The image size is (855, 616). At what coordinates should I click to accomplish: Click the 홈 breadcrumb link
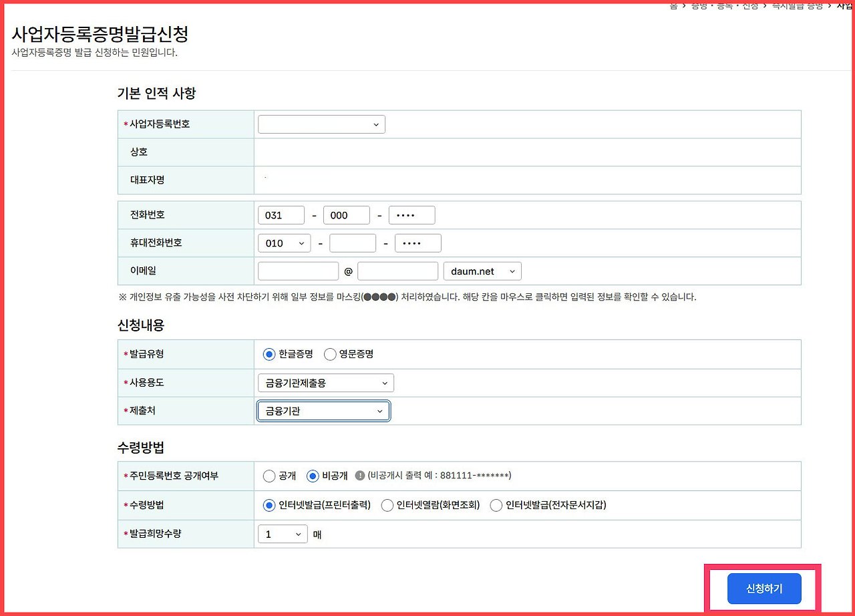673,5
